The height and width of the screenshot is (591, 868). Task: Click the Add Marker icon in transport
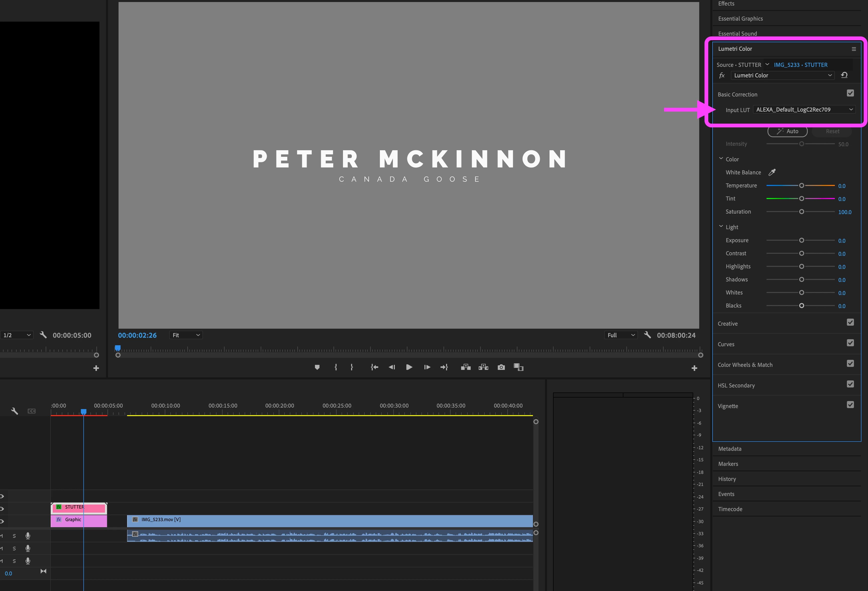[317, 367]
